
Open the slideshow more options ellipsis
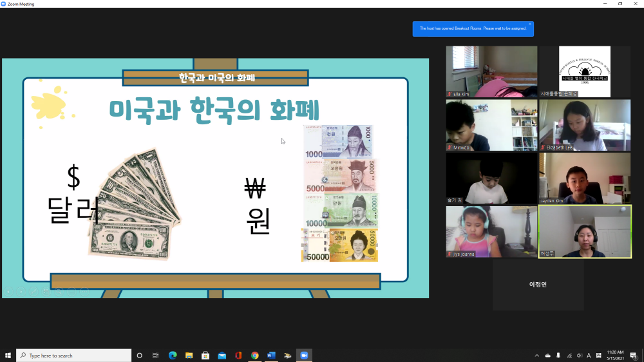(84, 291)
